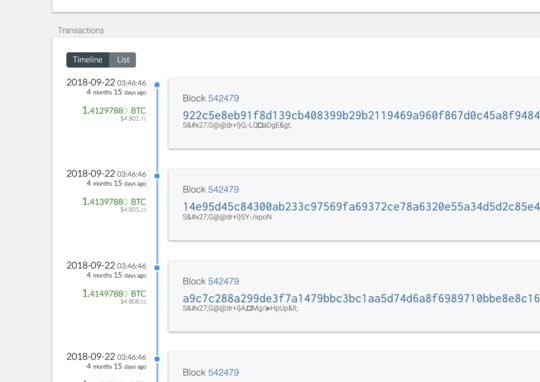Viewport: 540px width, 382px height.
Task: Click the Transactions section heading
Action: [x=81, y=30]
